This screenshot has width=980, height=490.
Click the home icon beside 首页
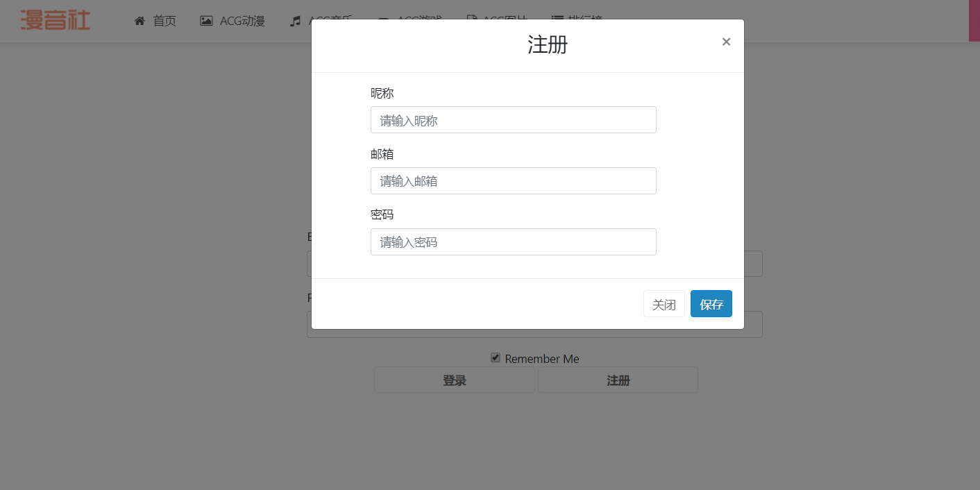[139, 21]
